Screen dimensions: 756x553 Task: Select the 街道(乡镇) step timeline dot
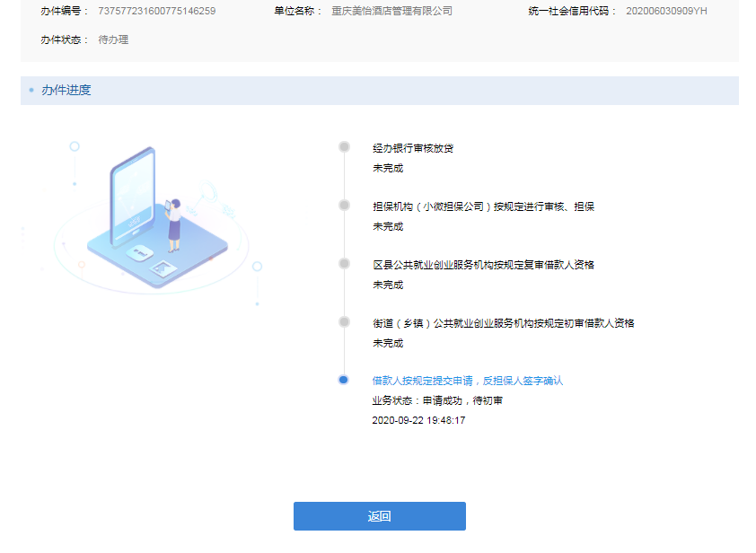(x=344, y=321)
